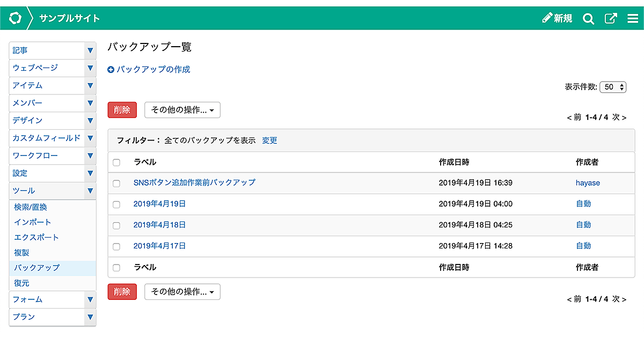Expand the デザイン sidebar section arrow

pos(90,121)
